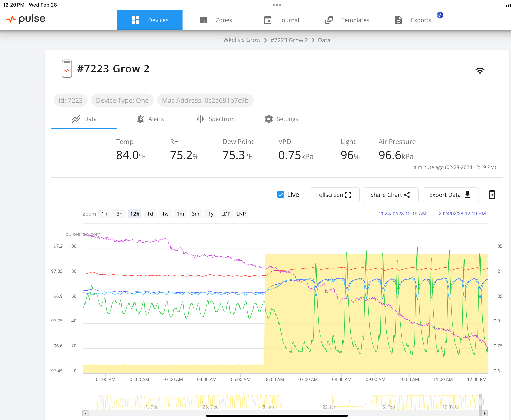
Task: Select the Data sub-tab
Action: tap(84, 119)
